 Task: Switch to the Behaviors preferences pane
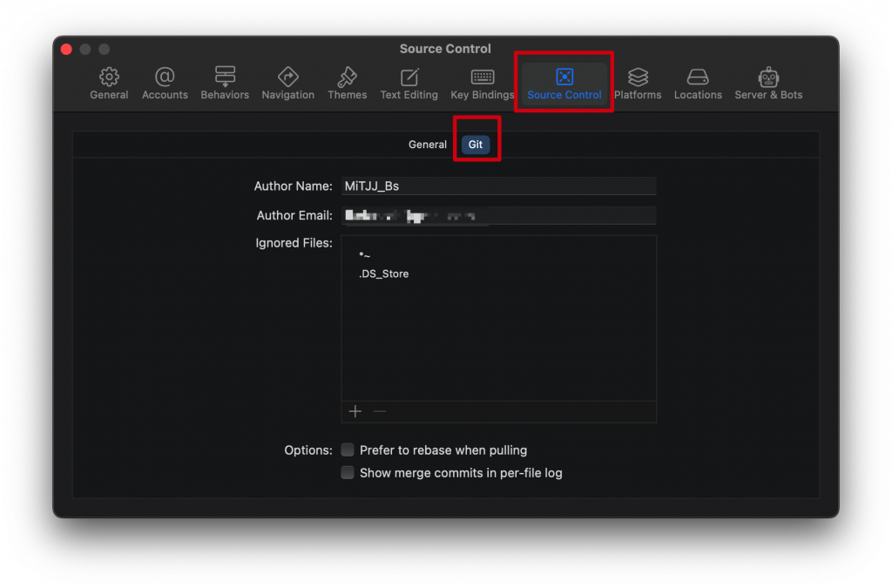tap(225, 83)
